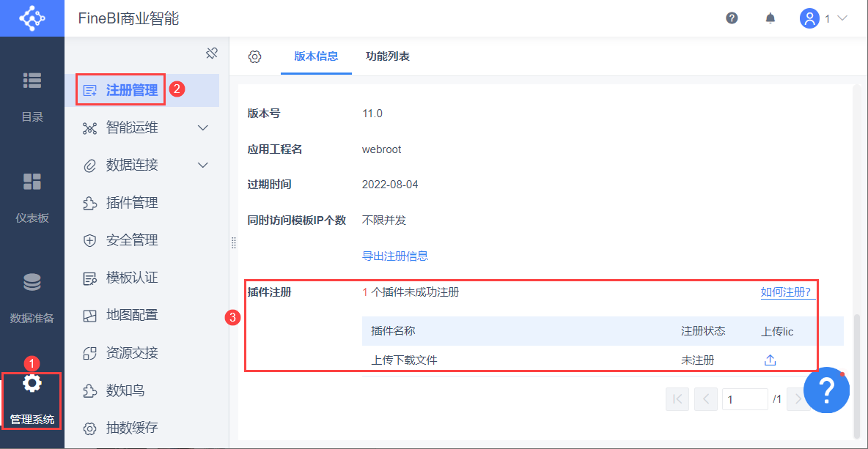Expand the 智能运维 submenu

pyautogui.click(x=204, y=128)
